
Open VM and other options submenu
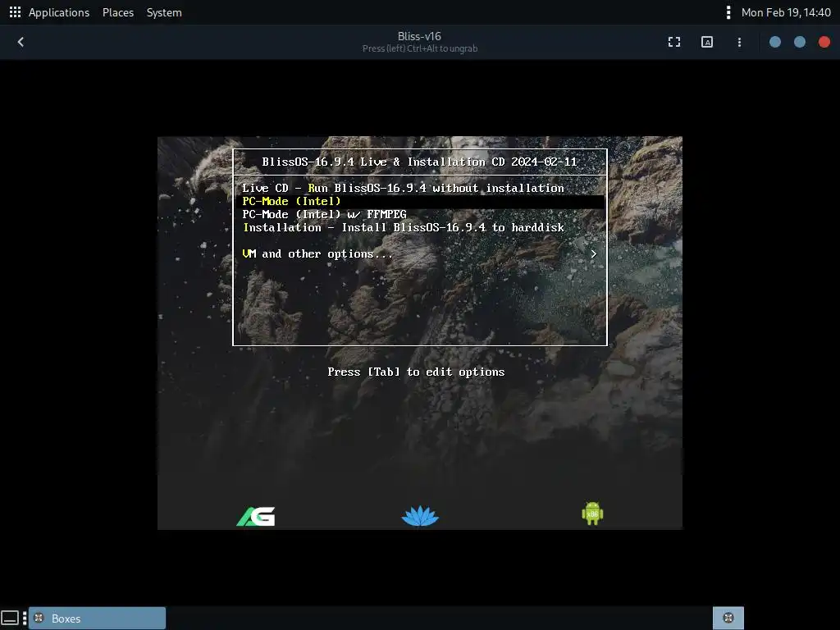coord(419,254)
